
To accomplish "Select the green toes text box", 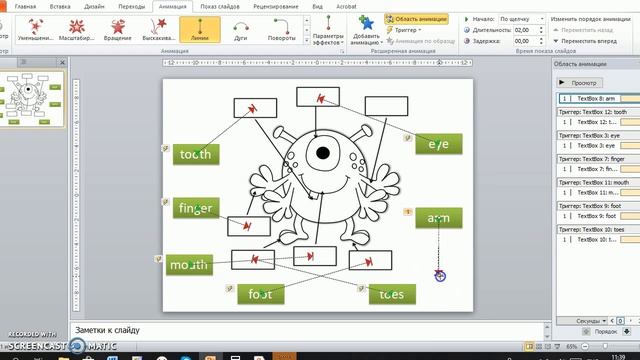I will pyautogui.click(x=392, y=294).
